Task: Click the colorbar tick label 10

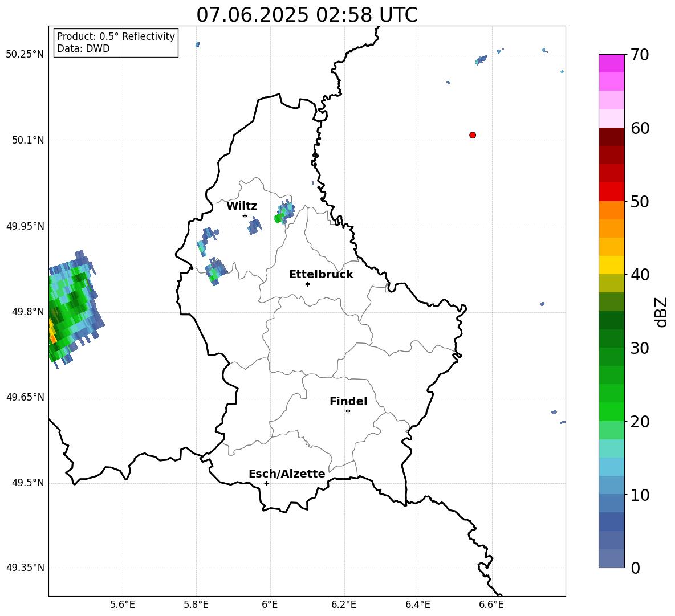Action: (639, 495)
